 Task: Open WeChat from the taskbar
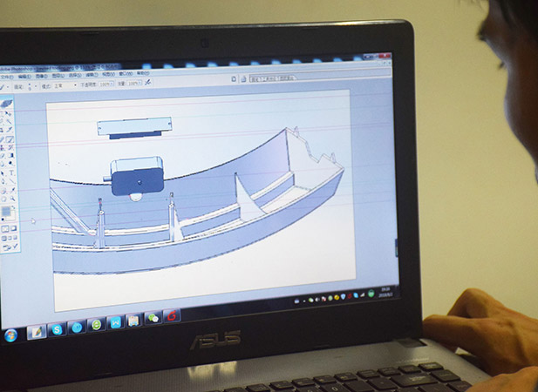pos(153,318)
